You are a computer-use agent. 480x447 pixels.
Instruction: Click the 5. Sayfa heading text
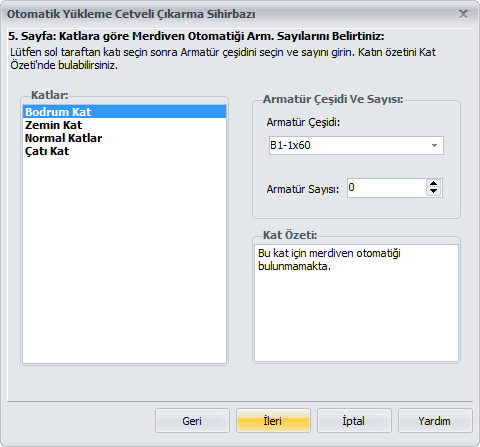coord(196,36)
